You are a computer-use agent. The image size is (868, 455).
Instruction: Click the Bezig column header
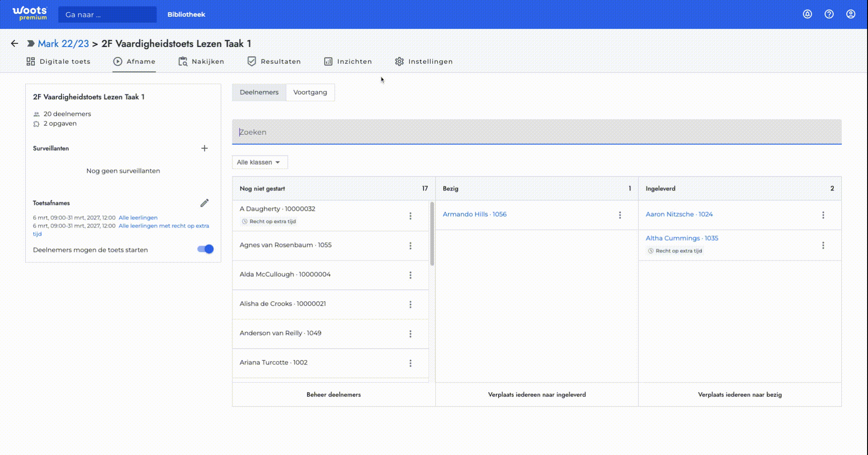pos(537,189)
